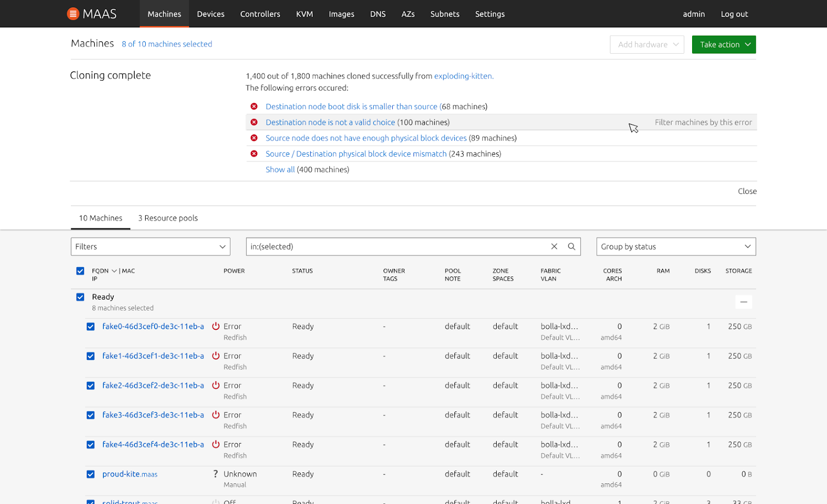Clear the search box with the X icon

point(554,247)
